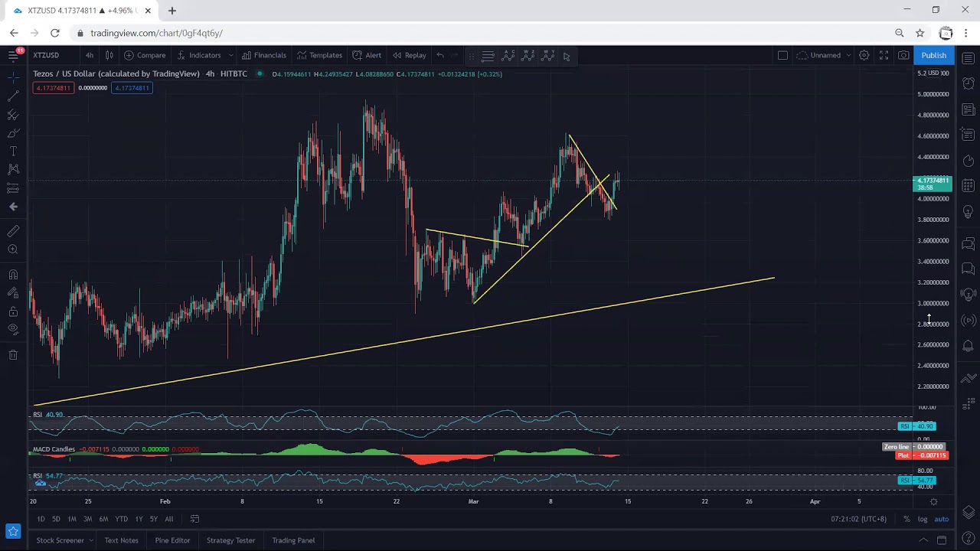Expand the indicators favorites dropdown arrow
This screenshot has height=551, width=980.
230,55
